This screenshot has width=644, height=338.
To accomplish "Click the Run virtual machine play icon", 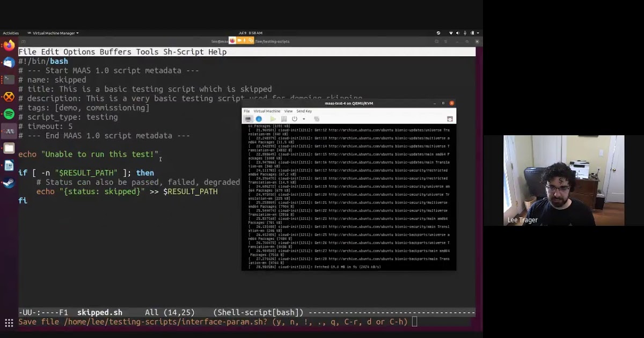I will click(273, 119).
